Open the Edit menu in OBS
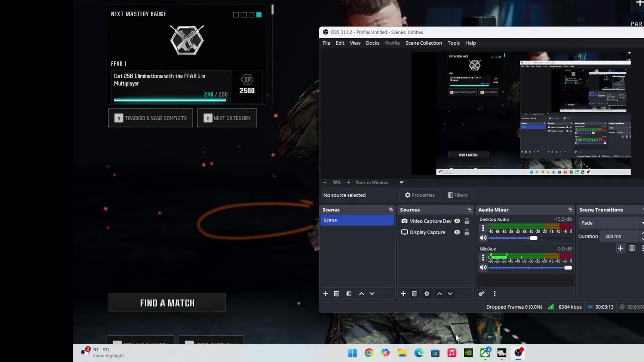644x362 pixels. pyautogui.click(x=340, y=43)
